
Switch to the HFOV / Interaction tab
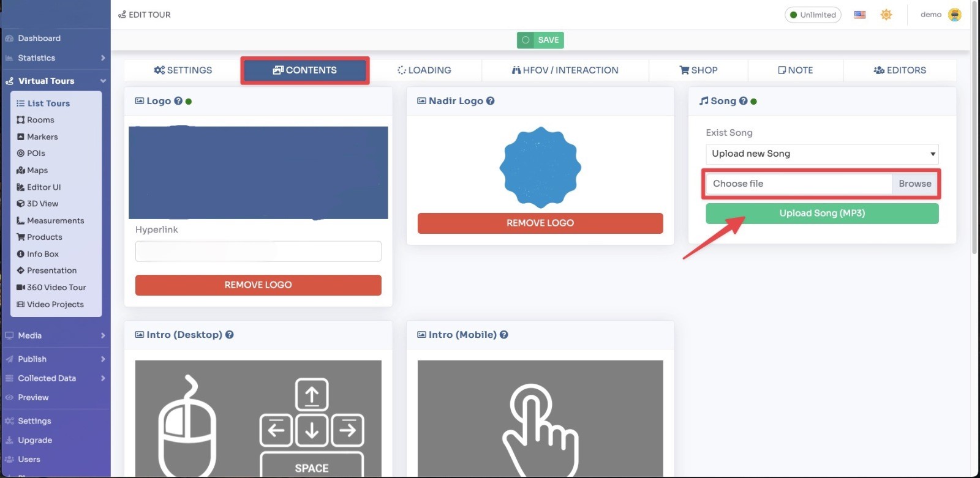[x=565, y=70]
